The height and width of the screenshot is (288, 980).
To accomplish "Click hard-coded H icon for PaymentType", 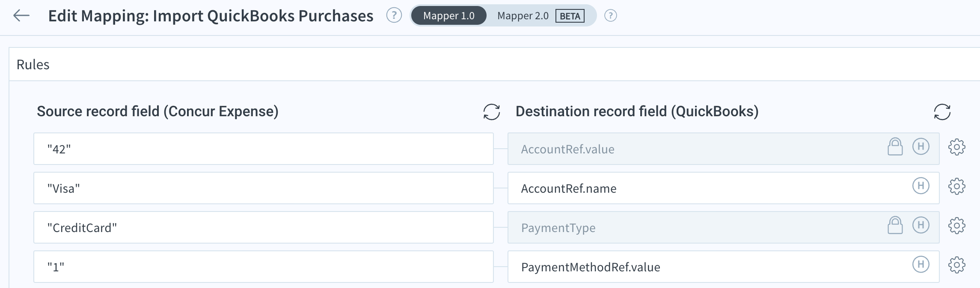I will point(921,225).
